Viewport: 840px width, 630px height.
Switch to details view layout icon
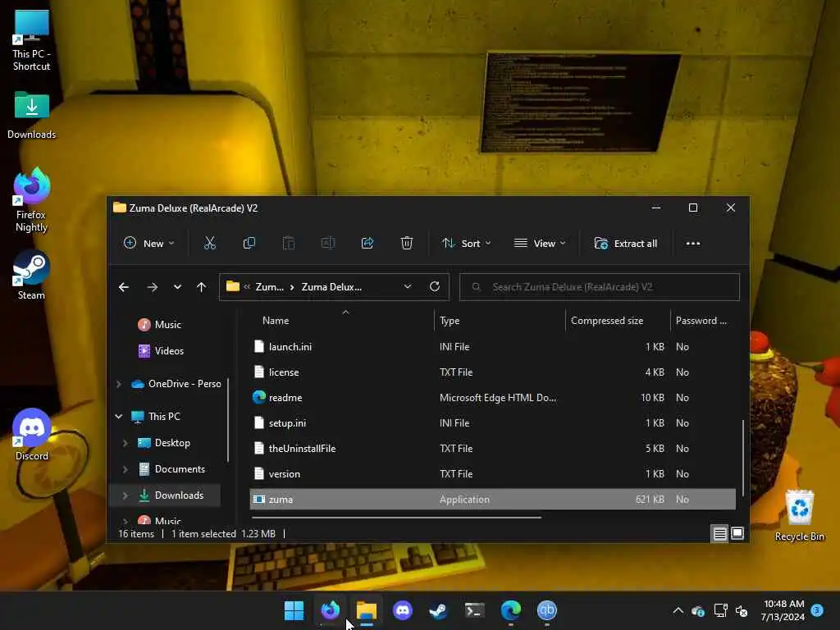tap(720, 533)
